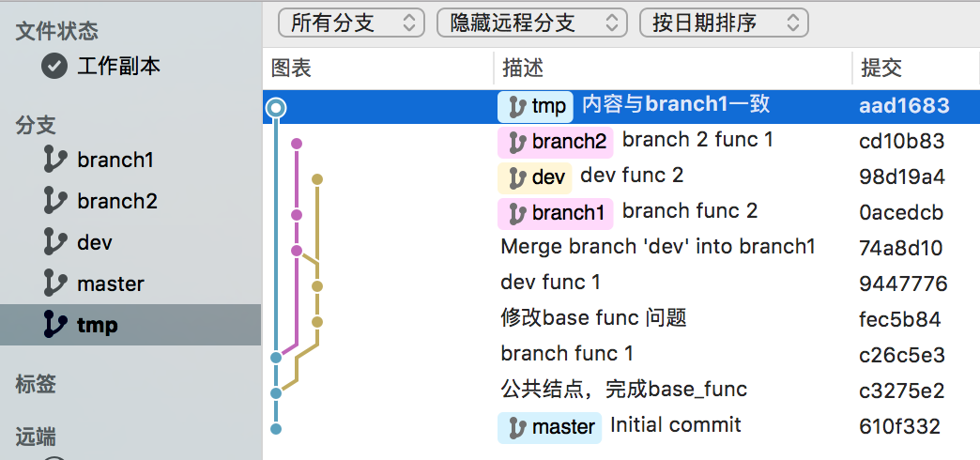Open the 隐藏远程分支 dropdown
980x460 pixels.
[x=532, y=23]
